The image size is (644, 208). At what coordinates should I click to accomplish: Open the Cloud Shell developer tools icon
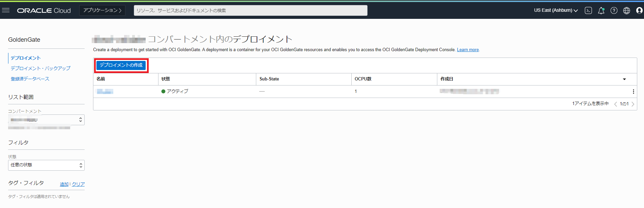click(588, 10)
